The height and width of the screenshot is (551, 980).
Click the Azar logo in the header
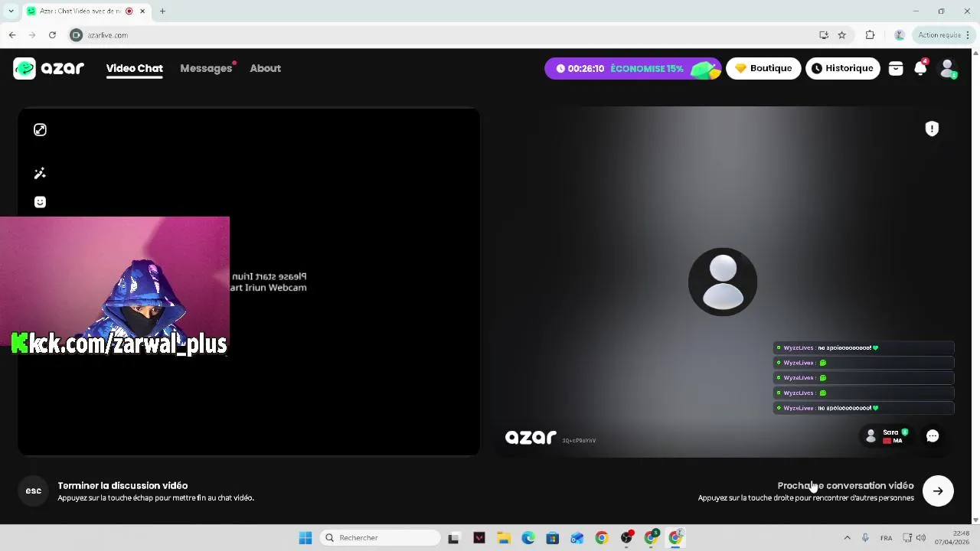coord(48,68)
